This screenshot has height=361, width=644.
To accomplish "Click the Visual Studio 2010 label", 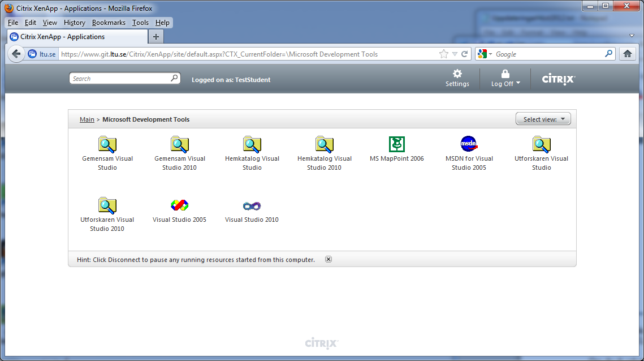I will tap(252, 220).
